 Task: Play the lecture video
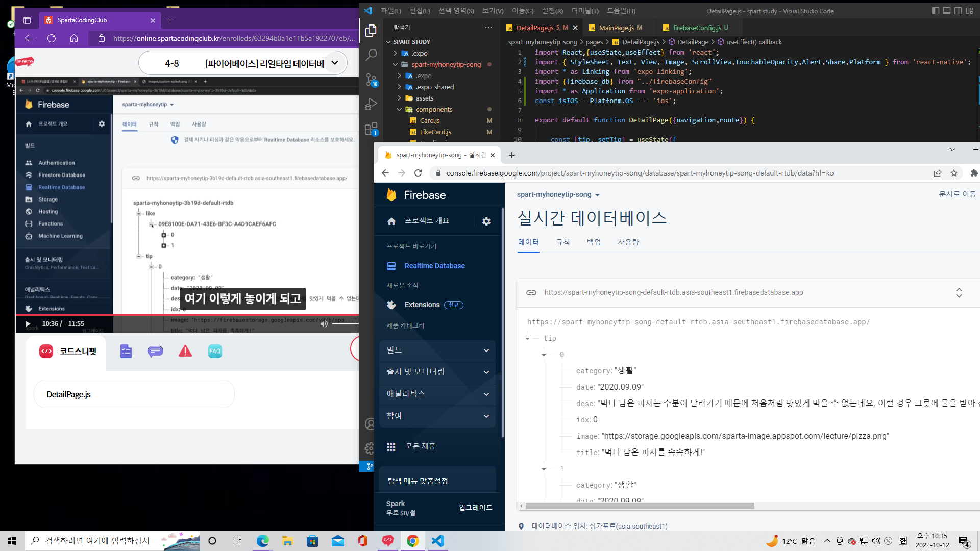(x=28, y=324)
